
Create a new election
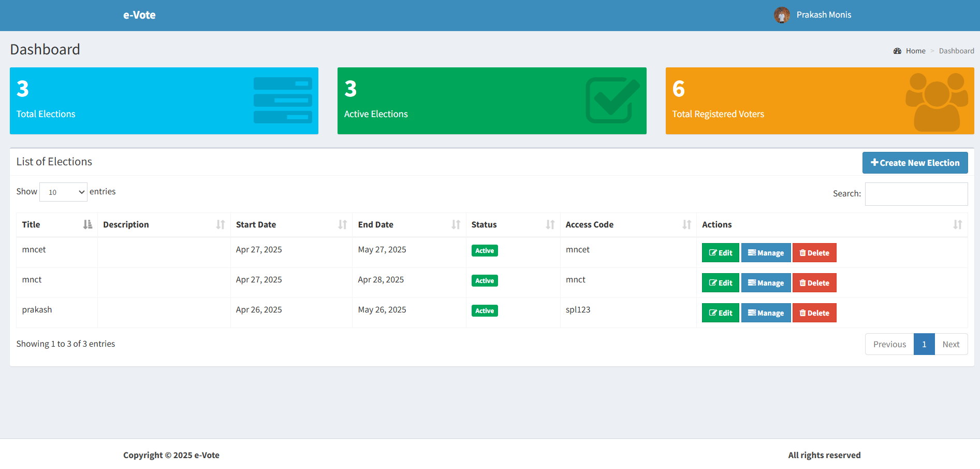coord(915,163)
